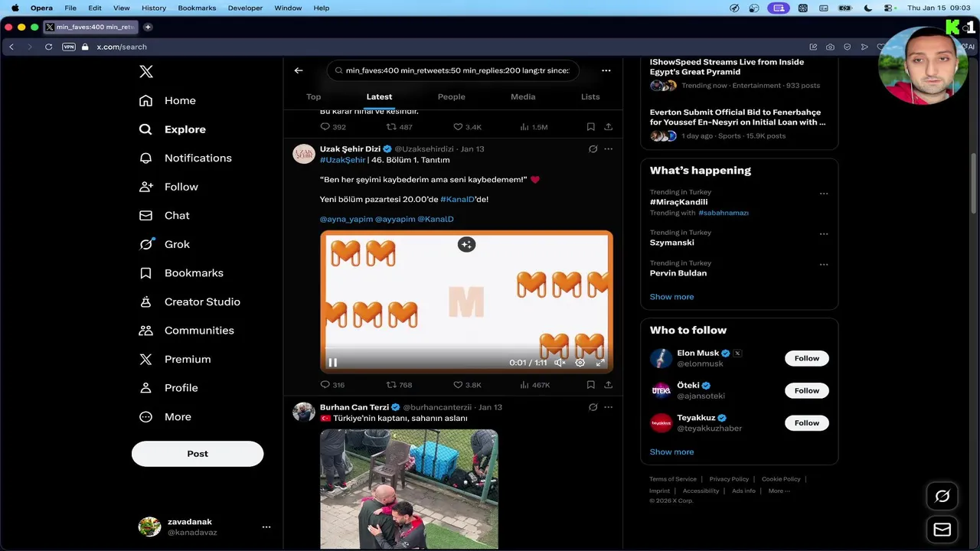The image size is (980, 551).
Task: Open the floating messages button
Action: click(x=942, y=530)
